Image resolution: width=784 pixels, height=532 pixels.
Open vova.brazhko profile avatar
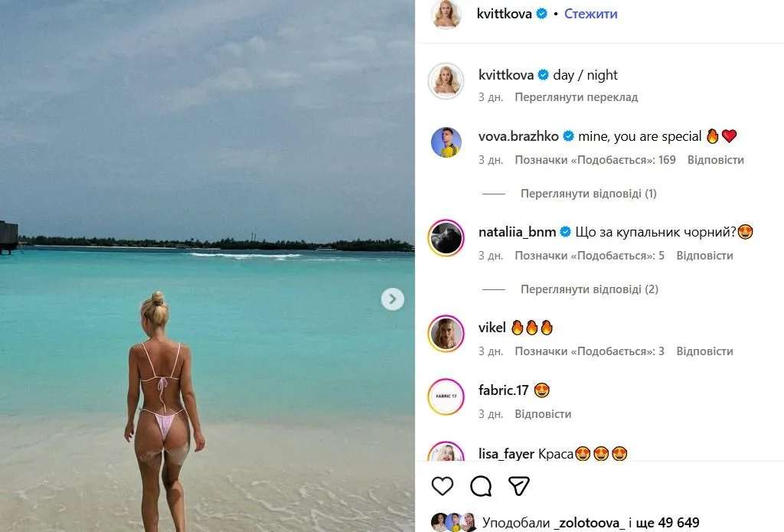446,142
